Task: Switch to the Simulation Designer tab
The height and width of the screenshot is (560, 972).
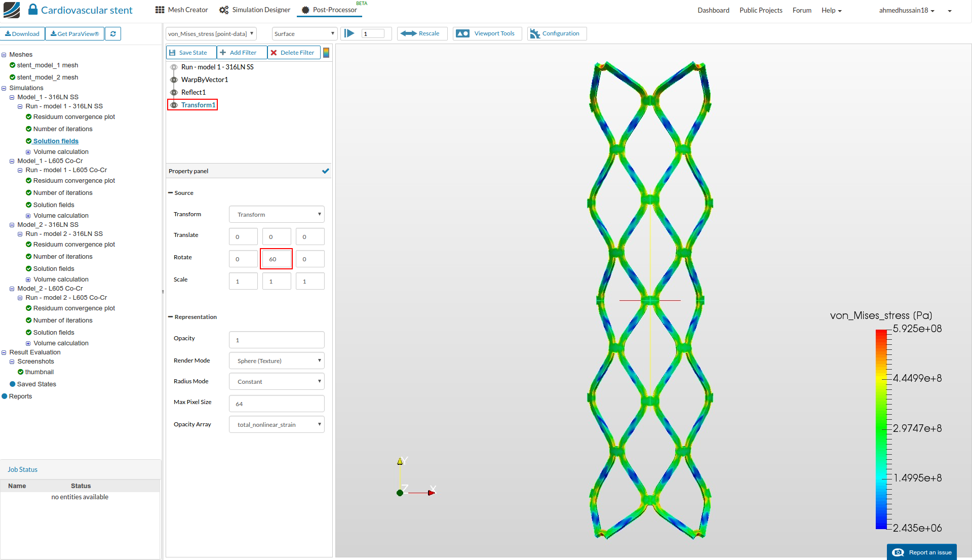Action: (254, 10)
